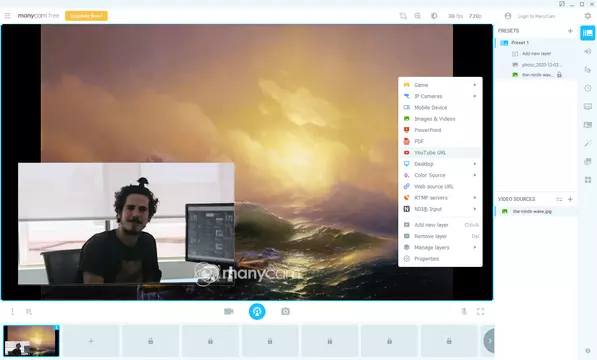Image resolution: width=597 pixels, height=360 pixels.
Task: Toggle the microphone mute icon
Action: 464,312
